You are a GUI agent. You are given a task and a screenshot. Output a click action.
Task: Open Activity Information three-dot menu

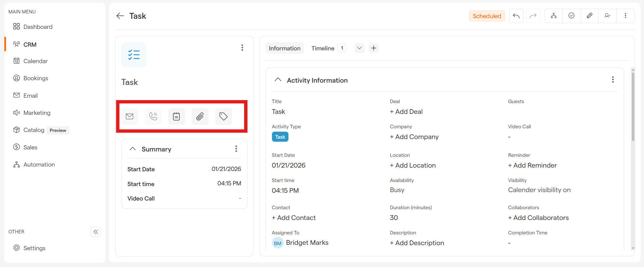[x=613, y=80]
